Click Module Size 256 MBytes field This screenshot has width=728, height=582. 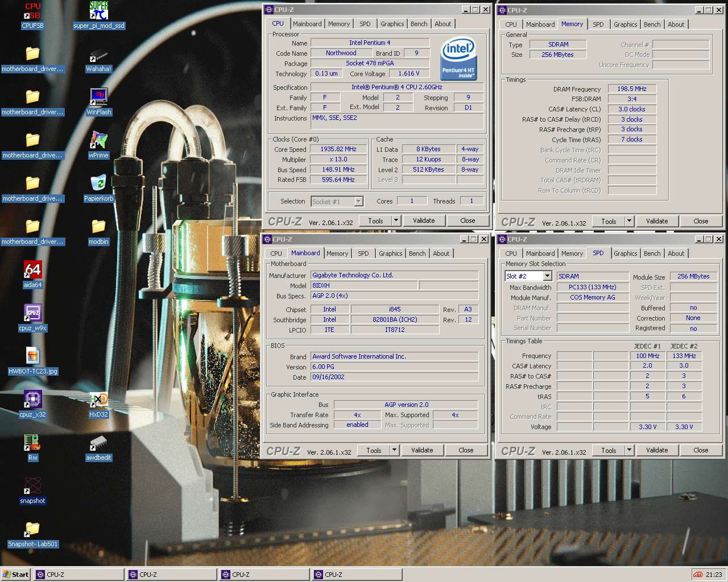[x=693, y=276]
